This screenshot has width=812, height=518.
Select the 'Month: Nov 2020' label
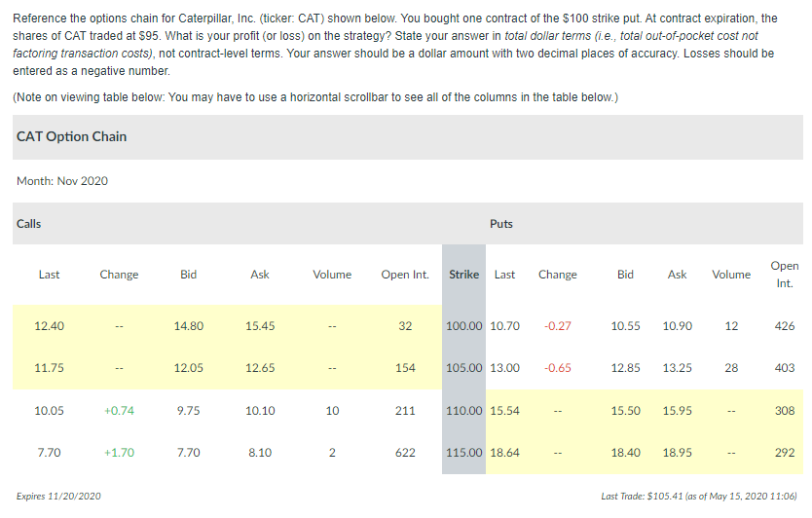62,181
